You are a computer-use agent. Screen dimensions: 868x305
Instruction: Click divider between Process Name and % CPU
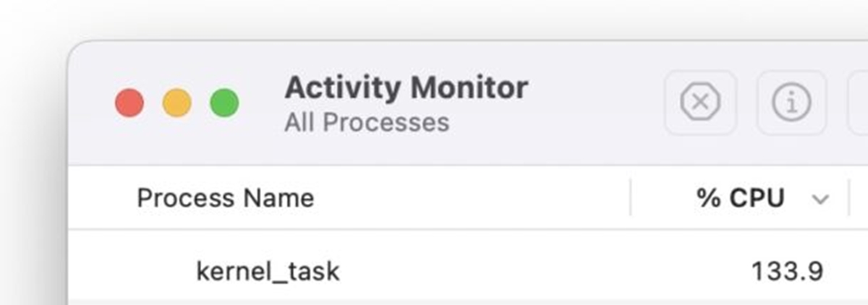point(631,198)
